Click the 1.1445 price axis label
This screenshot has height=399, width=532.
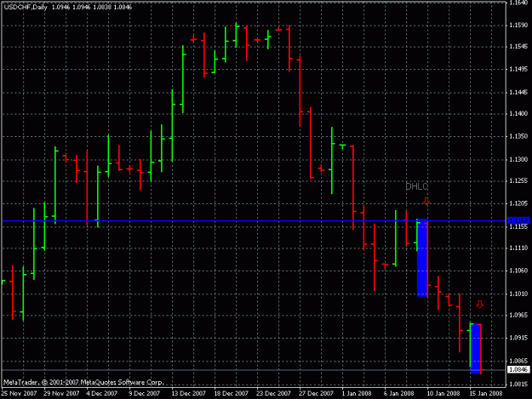[x=518, y=92]
